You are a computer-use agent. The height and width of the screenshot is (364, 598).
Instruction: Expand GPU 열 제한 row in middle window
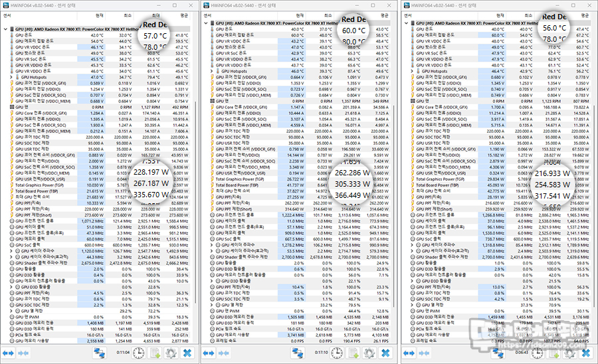point(212,305)
